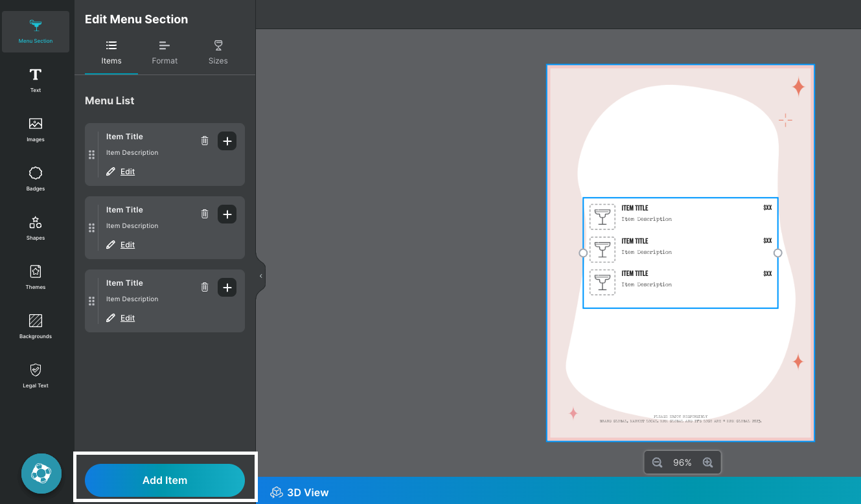861x504 pixels.
Task: Open the 3D View
Action: tap(300, 492)
